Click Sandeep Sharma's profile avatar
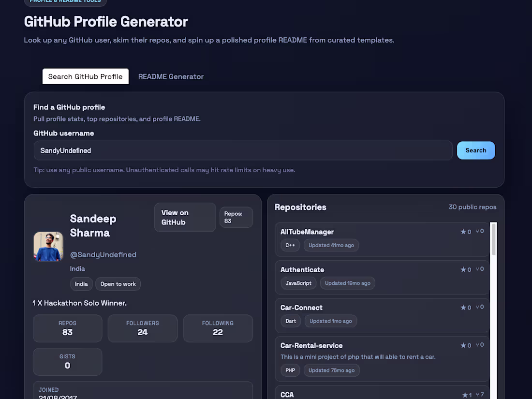Image resolution: width=532 pixels, height=399 pixels. pos(48,246)
